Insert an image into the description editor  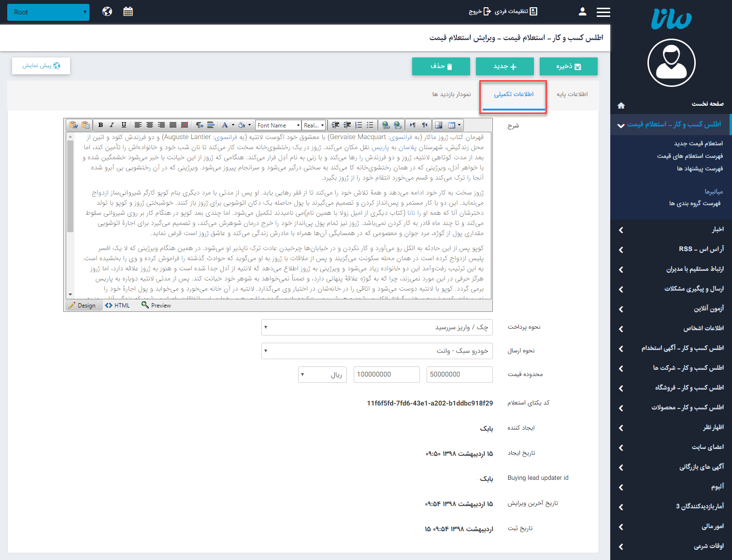[x=438, y=125]
